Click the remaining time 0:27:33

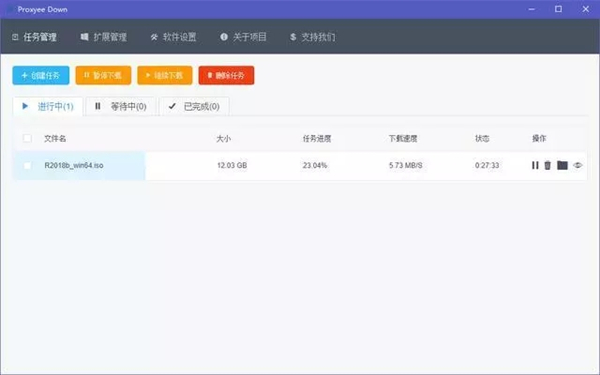[x=487, y=165]
